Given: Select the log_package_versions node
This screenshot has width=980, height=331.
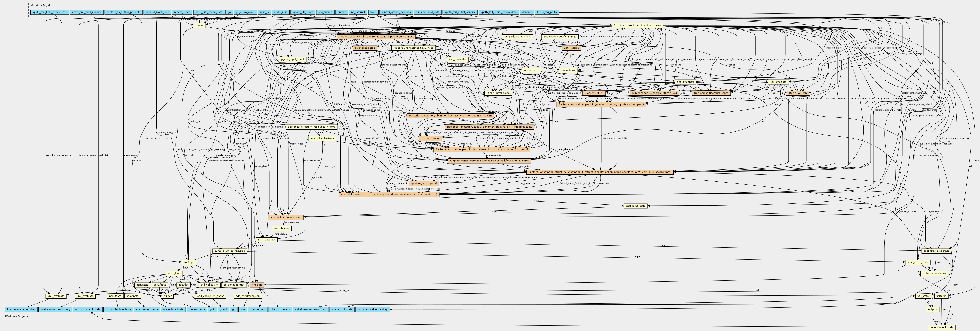Looking at the screenshot, I should [x=517, y=37].
